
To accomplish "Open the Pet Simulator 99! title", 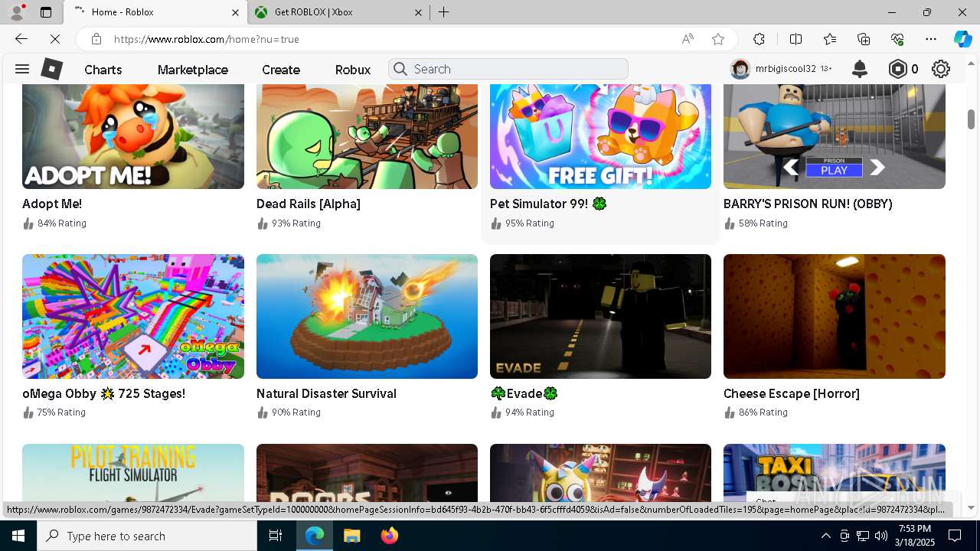I will [x=548, y=204].
